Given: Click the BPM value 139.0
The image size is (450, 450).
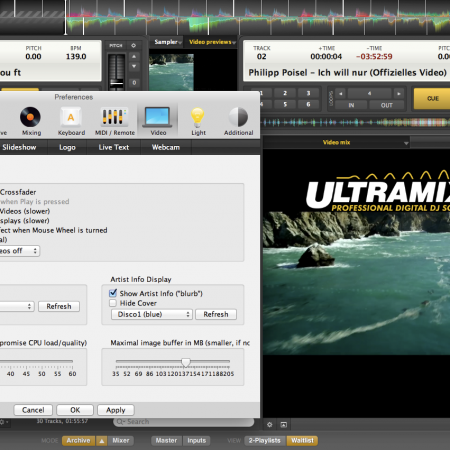Looking at the screenshot, I should pos(76,56).
